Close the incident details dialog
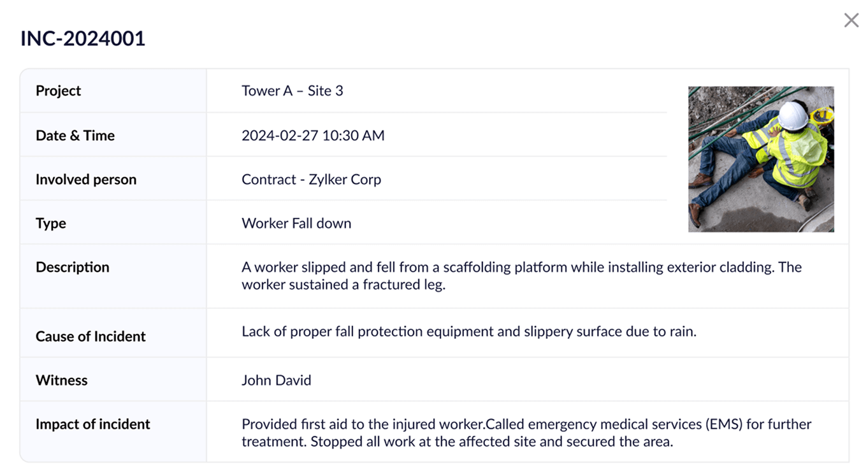868x474 pixels. [x=851, y=20]
